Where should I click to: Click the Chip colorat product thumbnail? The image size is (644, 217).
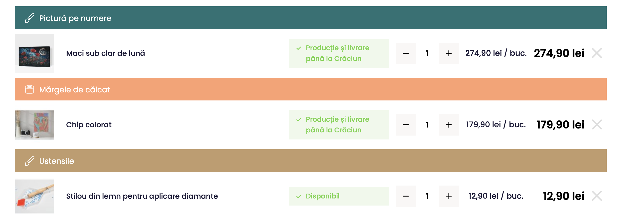coord(34,125)
